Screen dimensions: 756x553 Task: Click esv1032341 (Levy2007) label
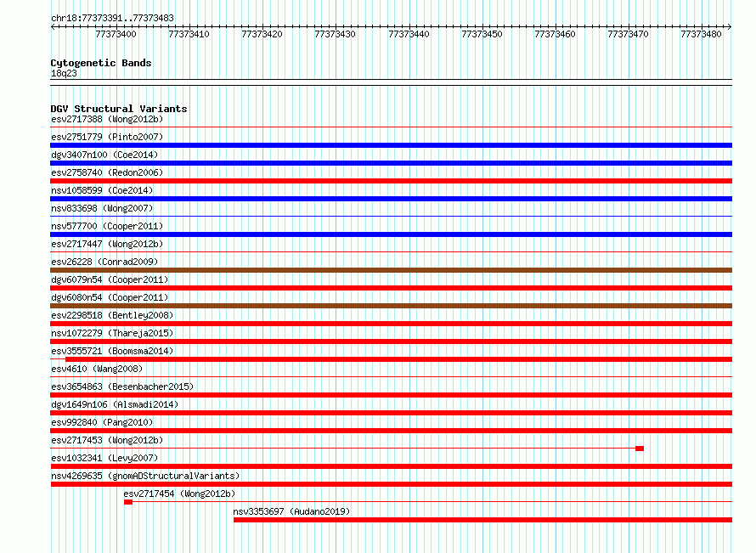coord(104,458)
